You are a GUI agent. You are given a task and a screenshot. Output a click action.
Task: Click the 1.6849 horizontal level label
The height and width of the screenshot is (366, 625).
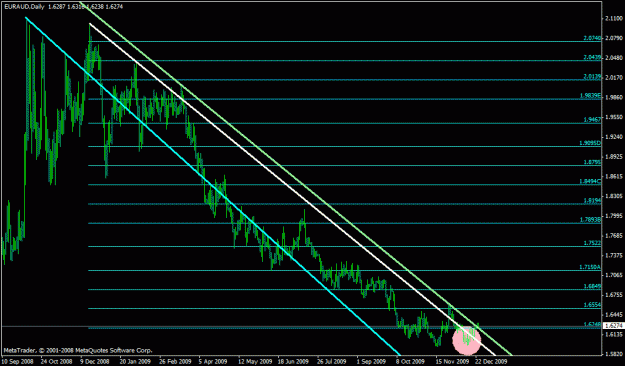(x=592, y=286)
